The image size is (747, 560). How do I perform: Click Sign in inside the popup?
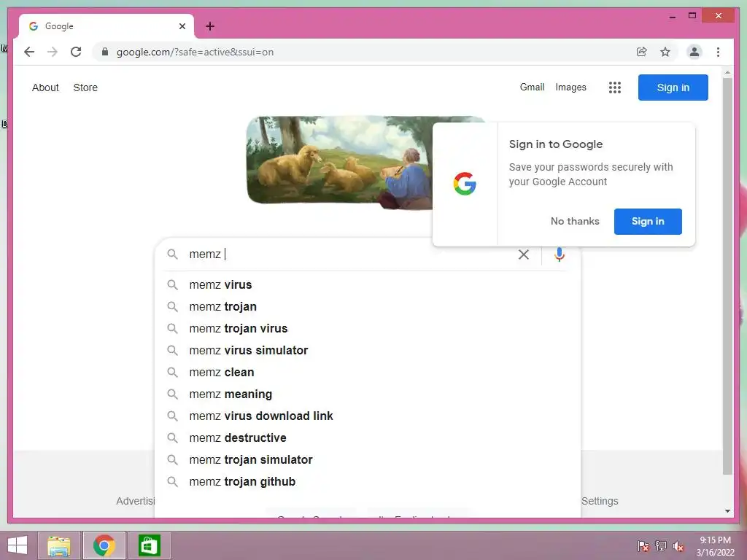(648, 222)
